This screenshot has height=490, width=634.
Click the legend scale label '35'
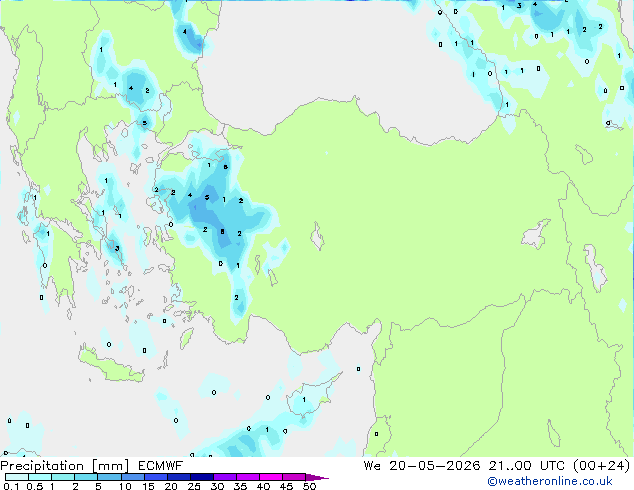(240, 486)
